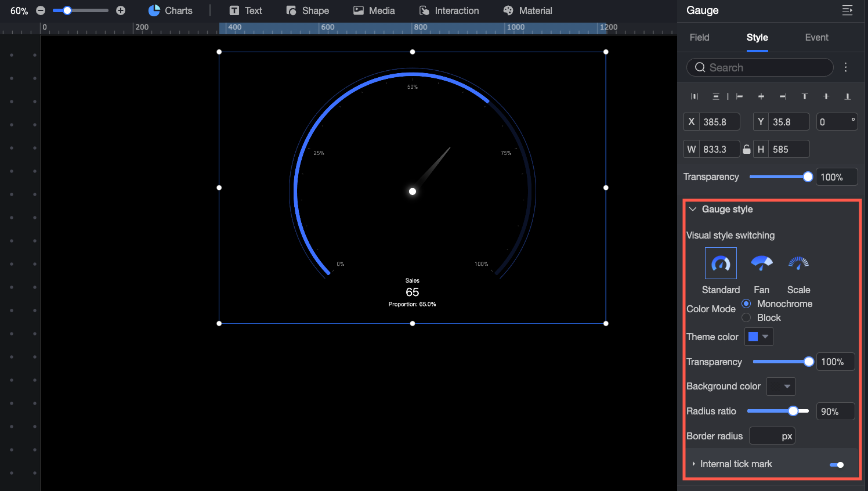
Task: Expand the Internal tick mark section
Action: tap(694, 464)
